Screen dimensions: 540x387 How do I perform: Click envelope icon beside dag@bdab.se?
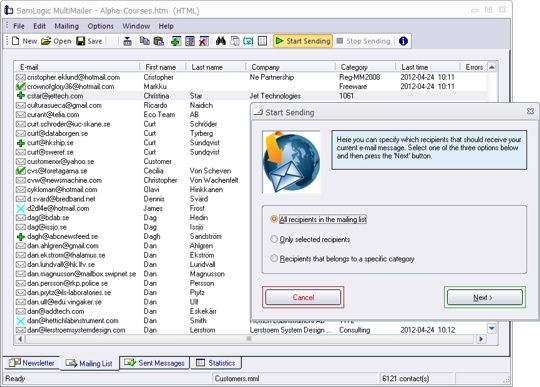(x=21, y=218)
